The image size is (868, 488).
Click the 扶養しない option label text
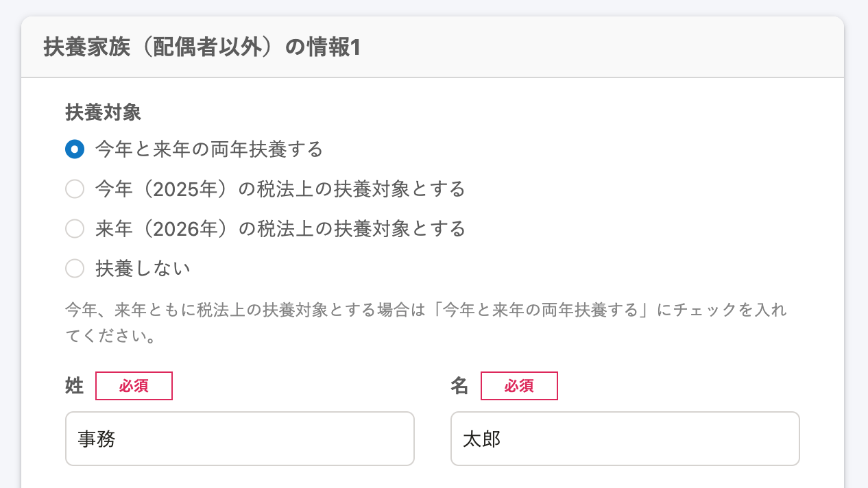143,269
